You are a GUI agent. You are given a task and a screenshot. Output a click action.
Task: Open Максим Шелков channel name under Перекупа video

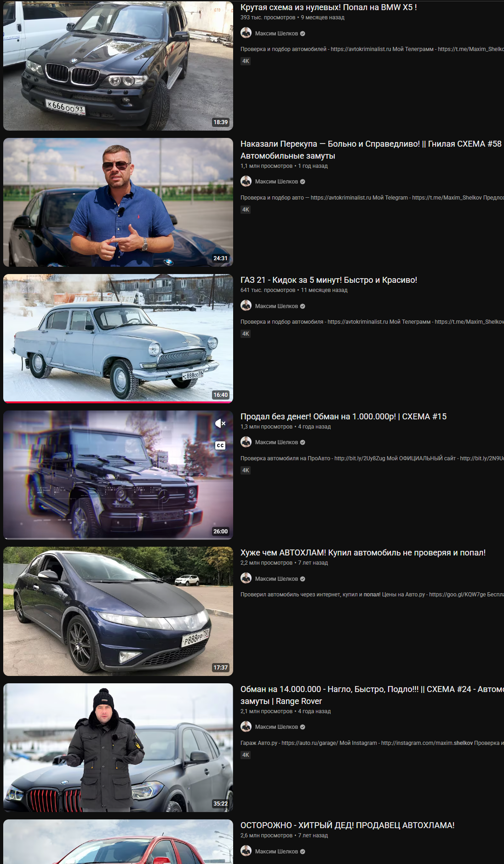(x=276, y=182)
